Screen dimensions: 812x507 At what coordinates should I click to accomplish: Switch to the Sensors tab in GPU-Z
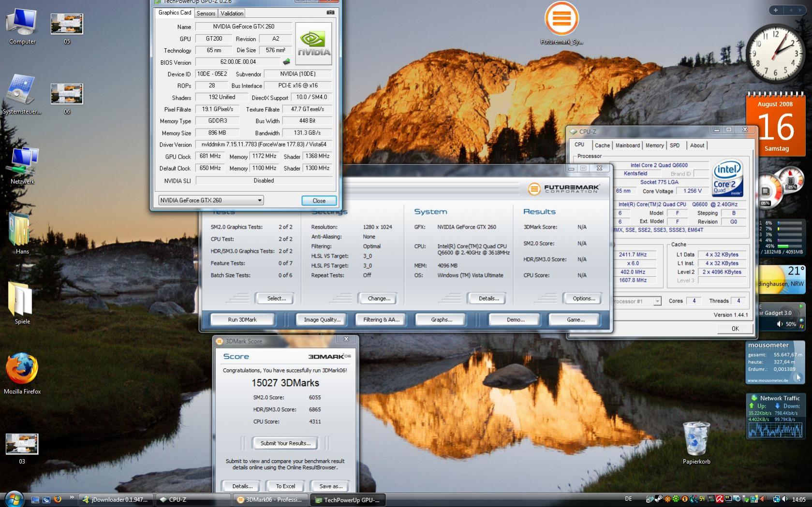[x=206, y=14]
